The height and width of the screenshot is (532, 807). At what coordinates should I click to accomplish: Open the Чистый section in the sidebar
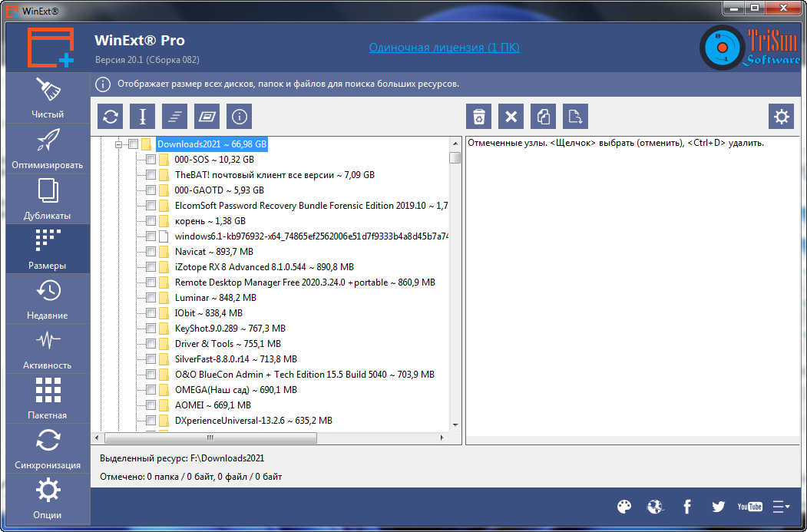(x=48, y=98)
